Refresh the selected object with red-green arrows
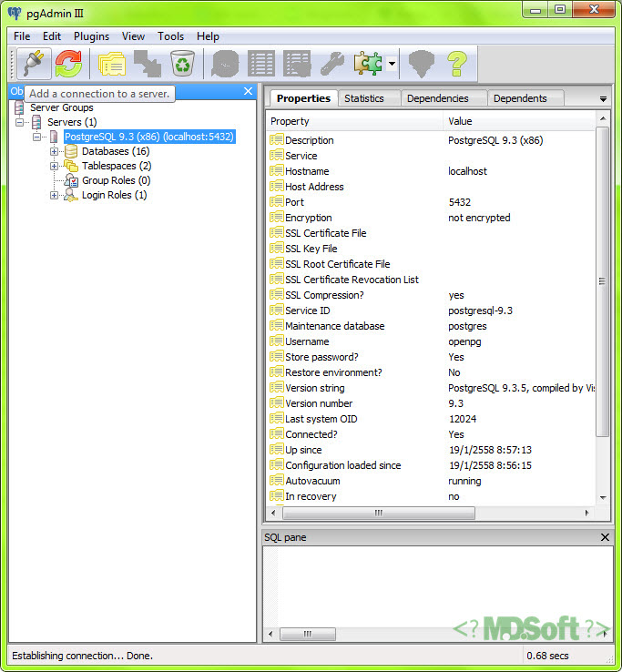Image resolution: width=622 pixels, height=672 pixels. [68, 64]
